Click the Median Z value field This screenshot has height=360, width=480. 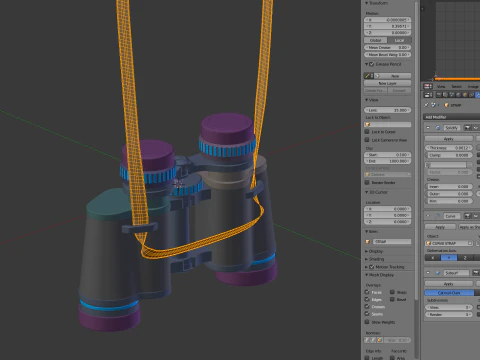(x=388, y=33)
